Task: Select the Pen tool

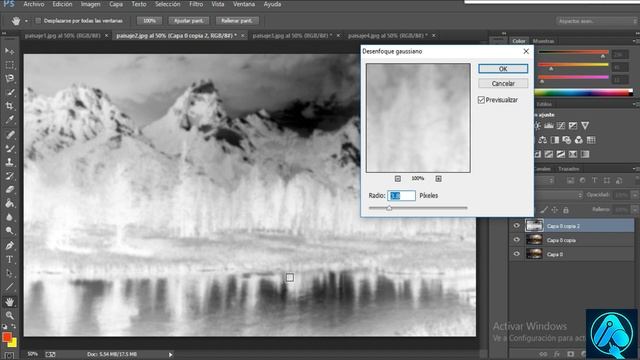Action: point(9,245)
